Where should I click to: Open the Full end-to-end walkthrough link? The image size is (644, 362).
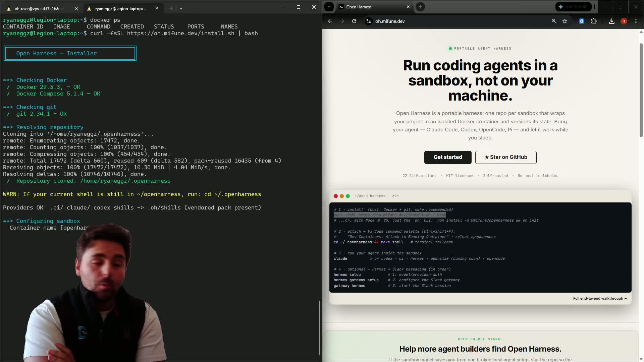tap(600, 298)
